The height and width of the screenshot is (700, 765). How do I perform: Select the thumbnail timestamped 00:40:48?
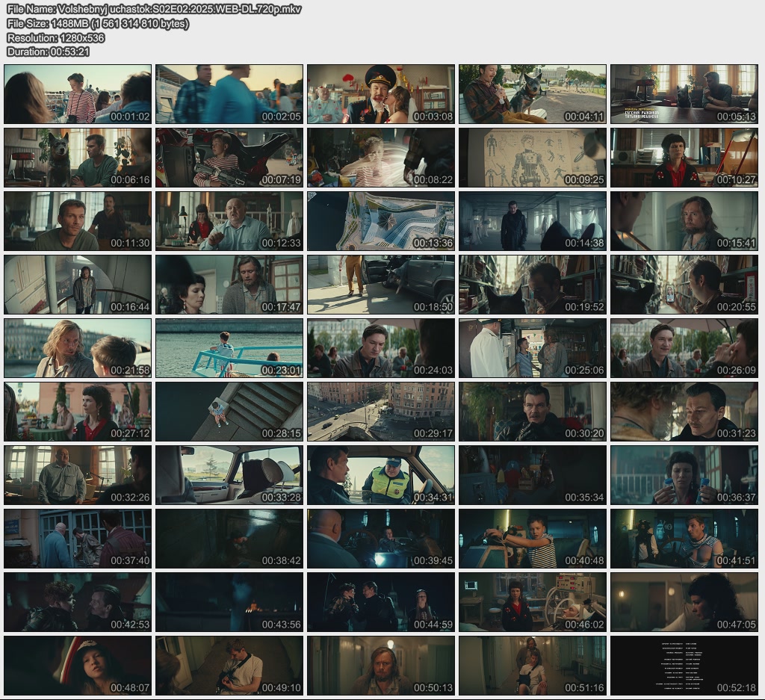[532, 539]
